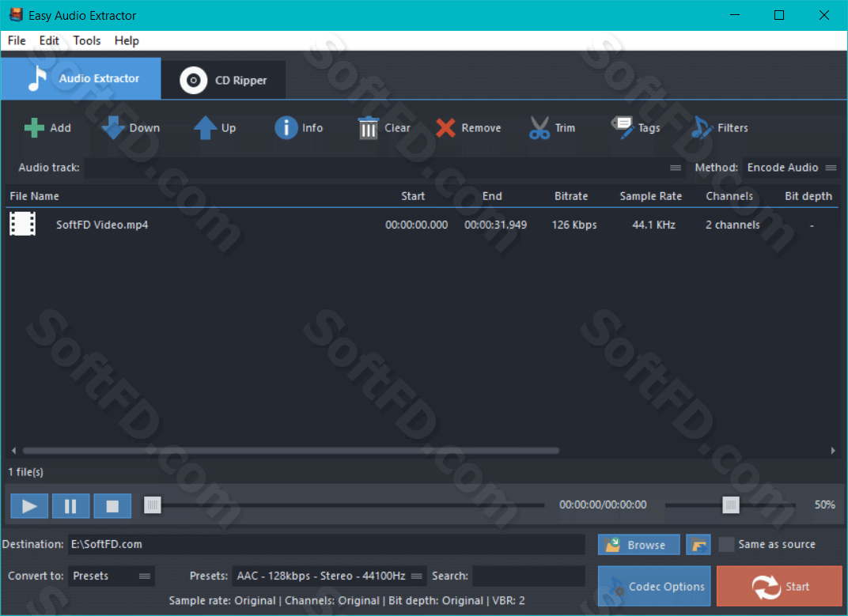848x616 pixels.
Task: Click the playback seek slider handle
Action: [153, 505]
